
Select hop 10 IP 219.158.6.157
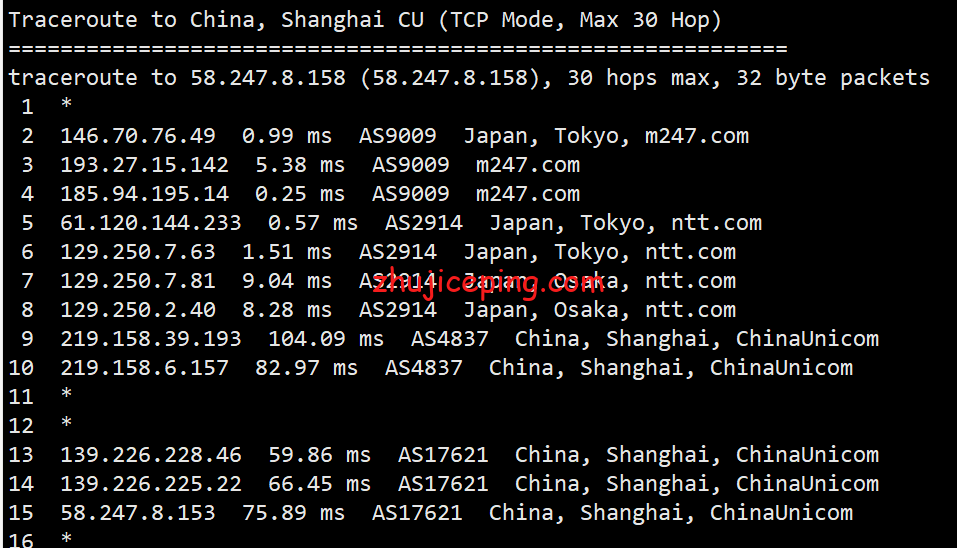[x=145, y=368]
